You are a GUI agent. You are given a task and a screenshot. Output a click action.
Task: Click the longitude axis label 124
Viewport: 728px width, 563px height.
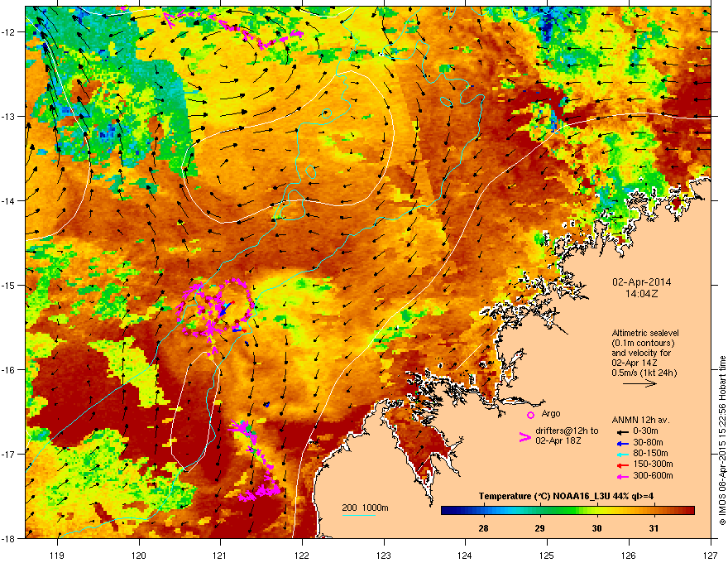point(465,555)
